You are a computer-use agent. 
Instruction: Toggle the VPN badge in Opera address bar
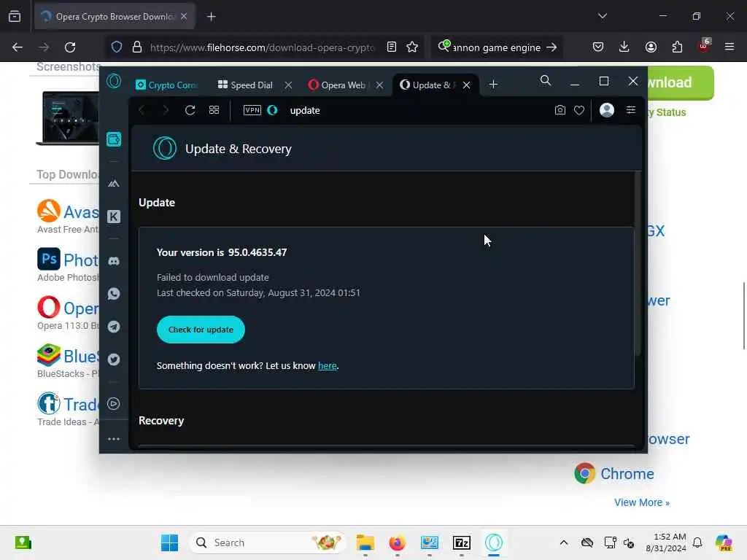pyautogui.click(x=252, y=111)
